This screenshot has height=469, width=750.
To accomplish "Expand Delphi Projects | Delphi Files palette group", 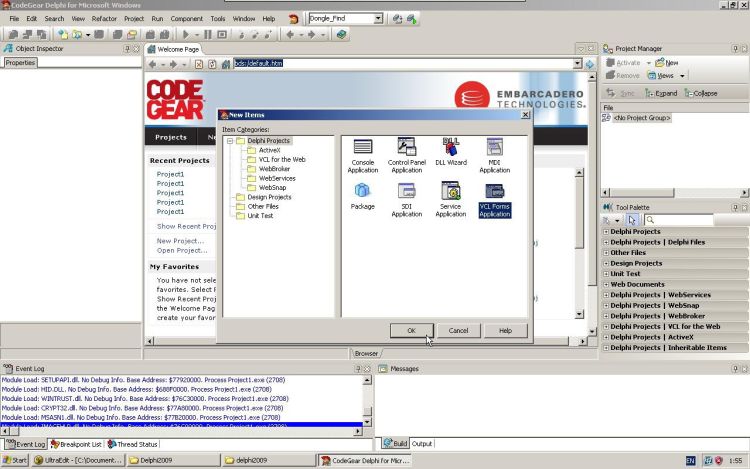I will pyautogui.click(x=606, y=242).
